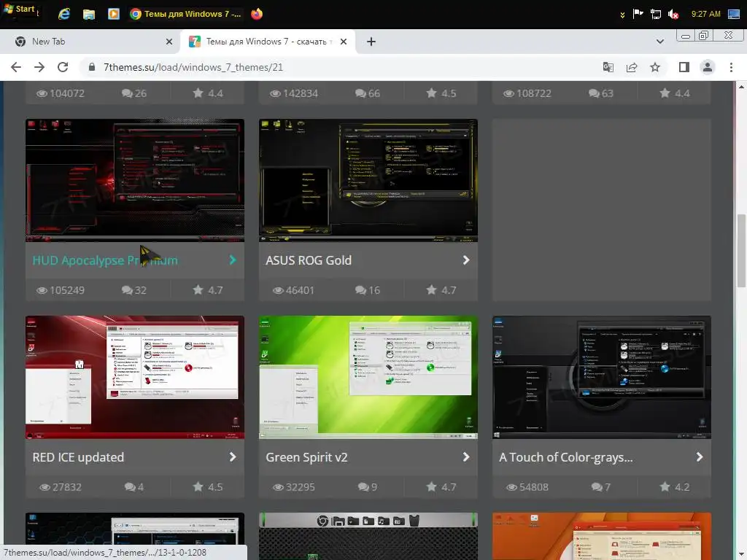Image resolution: width=747 pixels, height=560 pixels.
Task: Bookmark this page with the star
Action: point(655,67)
